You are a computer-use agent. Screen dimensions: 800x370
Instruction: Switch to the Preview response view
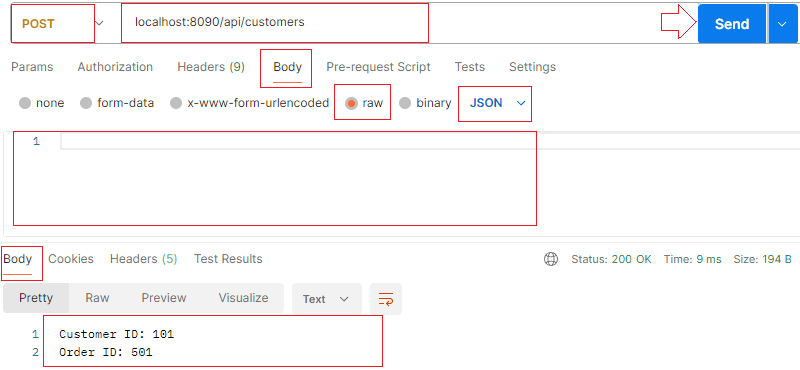click(x=164, y=298)
